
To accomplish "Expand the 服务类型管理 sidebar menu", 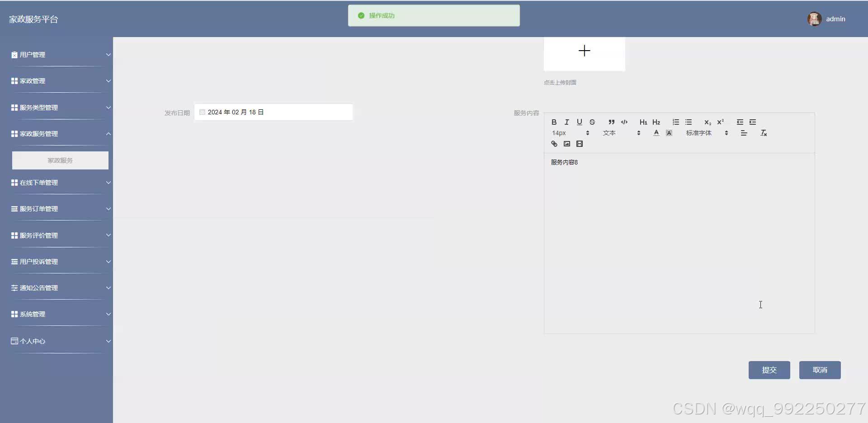I will (x=61, y=108).
